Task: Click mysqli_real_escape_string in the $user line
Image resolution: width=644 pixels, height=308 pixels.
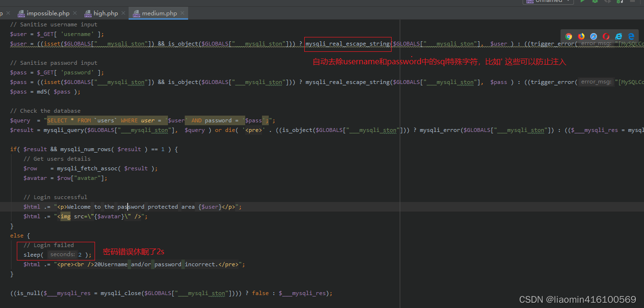Action: tap(348, 44)
